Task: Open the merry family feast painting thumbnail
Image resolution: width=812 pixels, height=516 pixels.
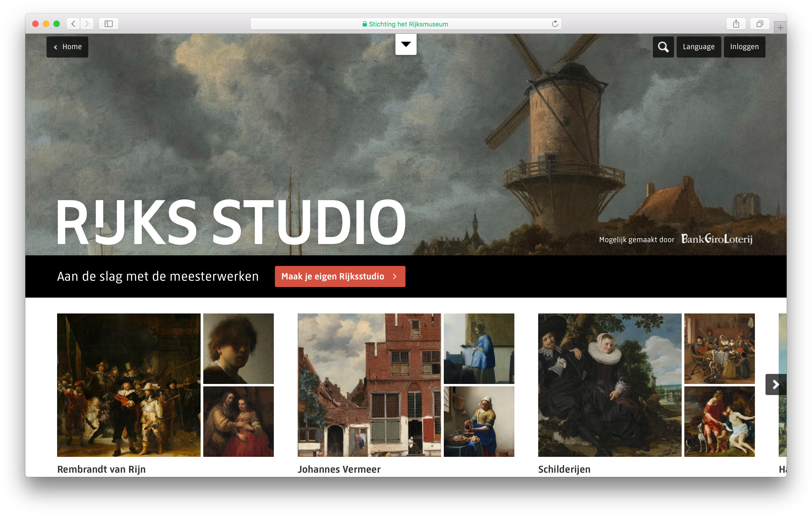Action: pyautogui.click(x=719, y=349)
